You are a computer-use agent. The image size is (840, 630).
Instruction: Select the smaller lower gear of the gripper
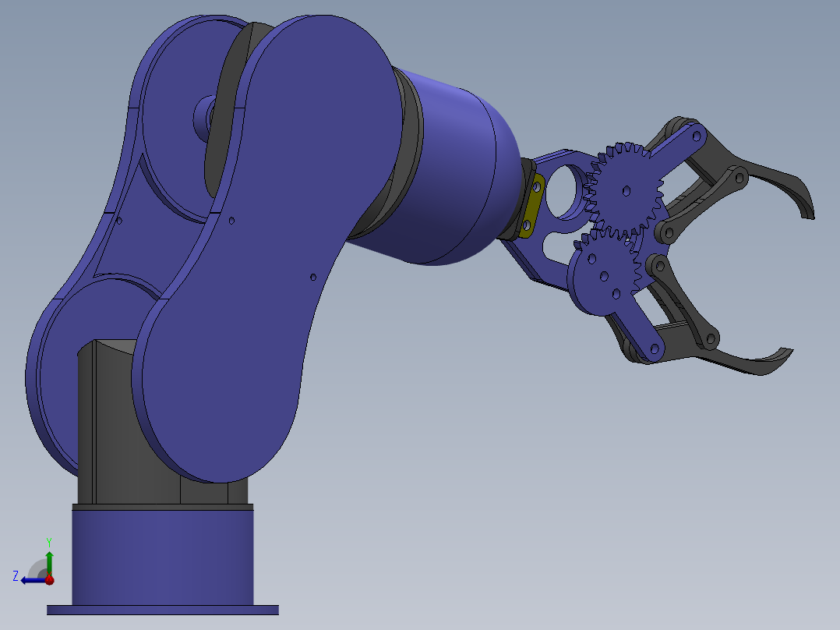[x=604, y=274]
